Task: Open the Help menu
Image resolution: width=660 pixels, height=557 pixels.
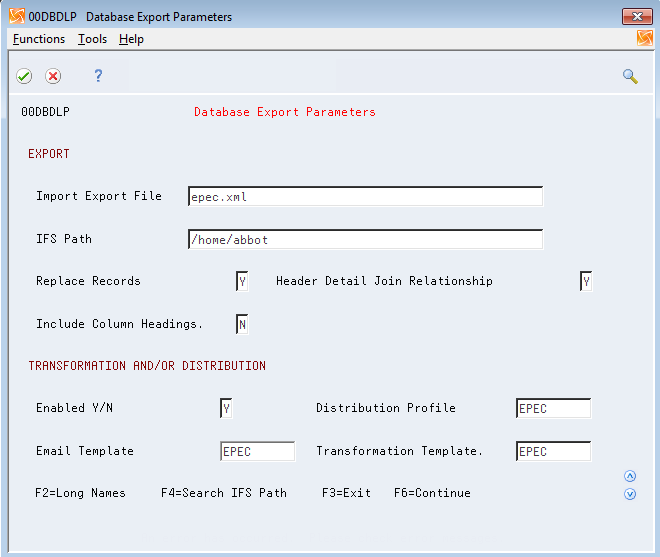Action: pyautogui.click(x=131, y=39)
